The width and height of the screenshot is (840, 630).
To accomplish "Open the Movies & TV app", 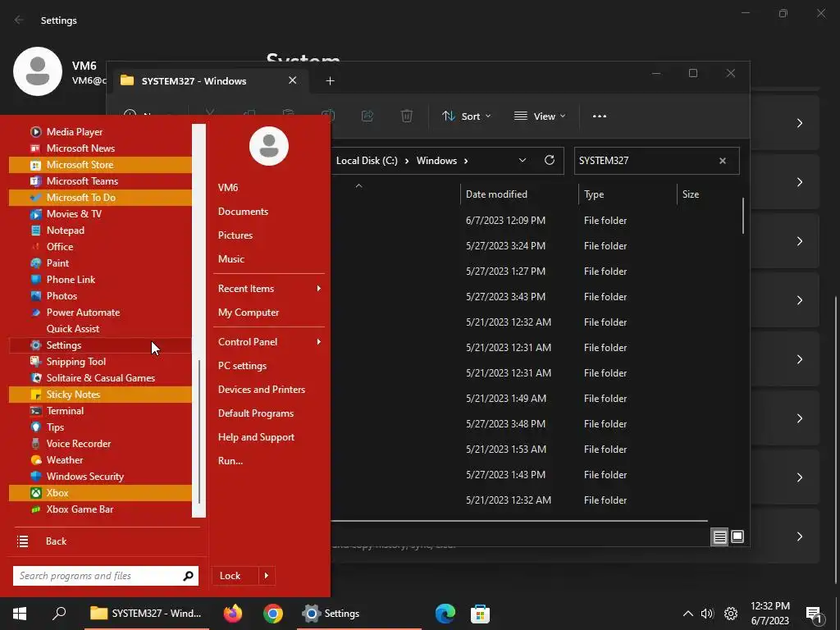I will click(100, 214).
